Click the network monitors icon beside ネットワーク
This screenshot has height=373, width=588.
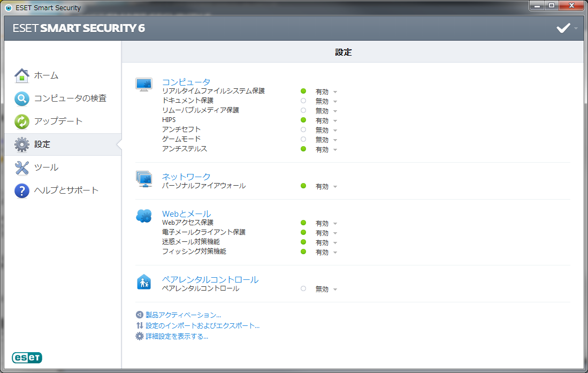[144, 179]
